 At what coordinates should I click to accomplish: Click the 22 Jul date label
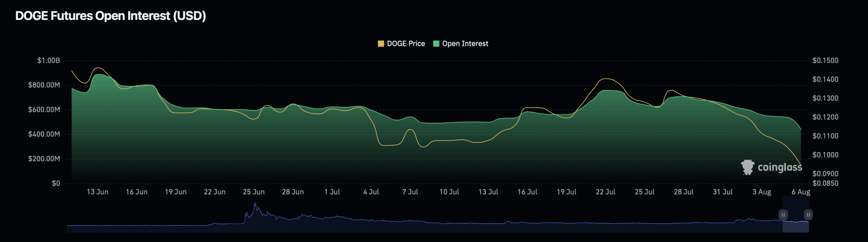coord(606,192)
